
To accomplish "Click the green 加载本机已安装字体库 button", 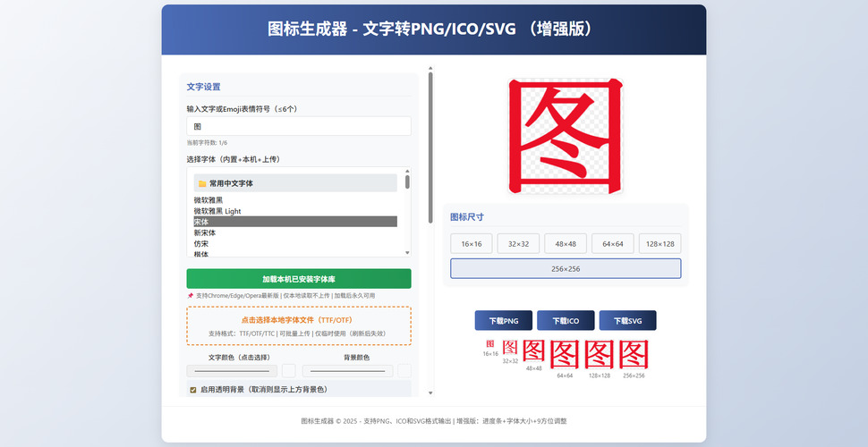I will pyautogui.click(x=298, y=279).
